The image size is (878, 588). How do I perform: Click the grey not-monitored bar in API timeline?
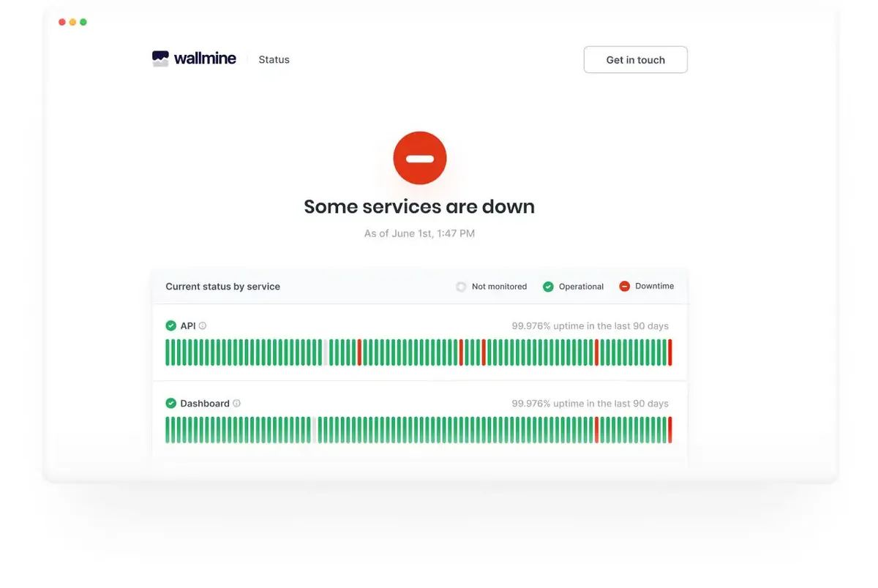(326, 353)
